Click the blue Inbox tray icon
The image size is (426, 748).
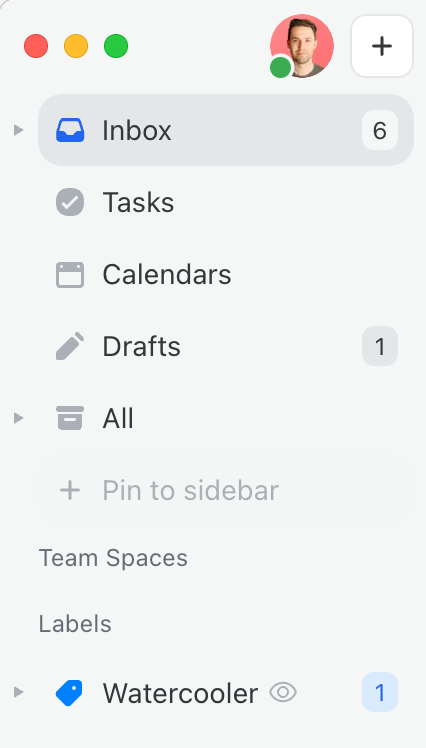tap(70, 130)
